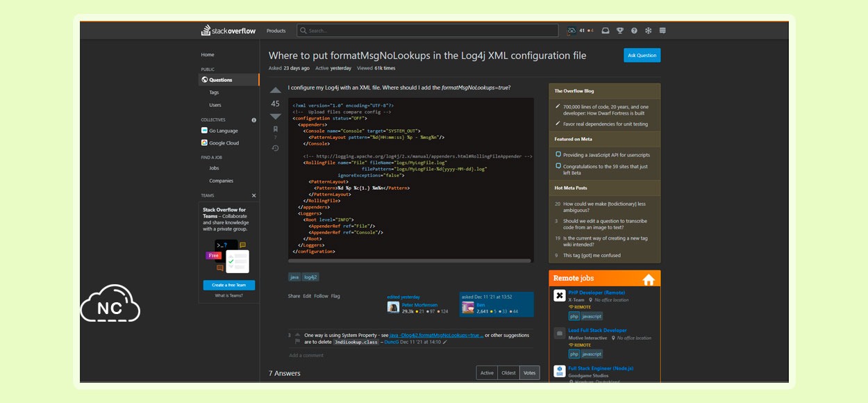Open Congratulations to the 59 sites link
This screenshot has width=868, height=403.
pyautogui.click(x=606, y=170)
